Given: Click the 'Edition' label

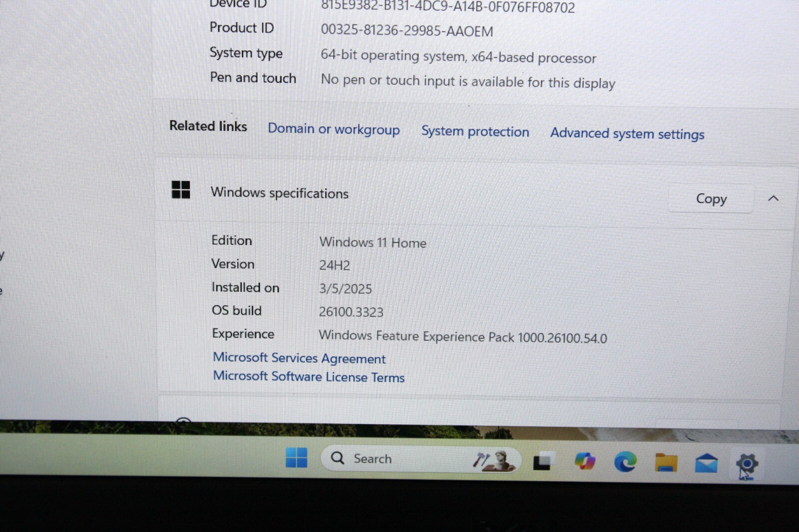Looking at the screenshot, I should point(232,240).
